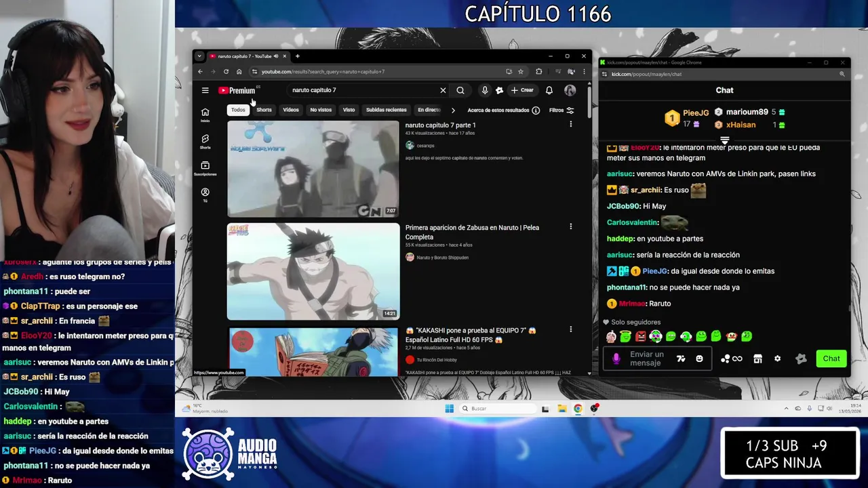Play the naruto capitulo 7 parte 1 thumbnail
This screenshot has width=868, height=488.
click(313, 169)
